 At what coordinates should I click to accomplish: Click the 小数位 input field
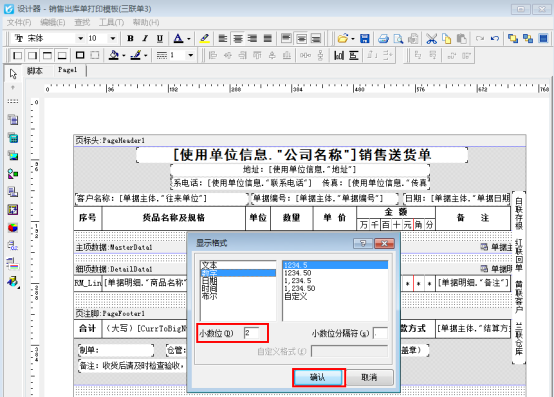click(x=251, y=333)
